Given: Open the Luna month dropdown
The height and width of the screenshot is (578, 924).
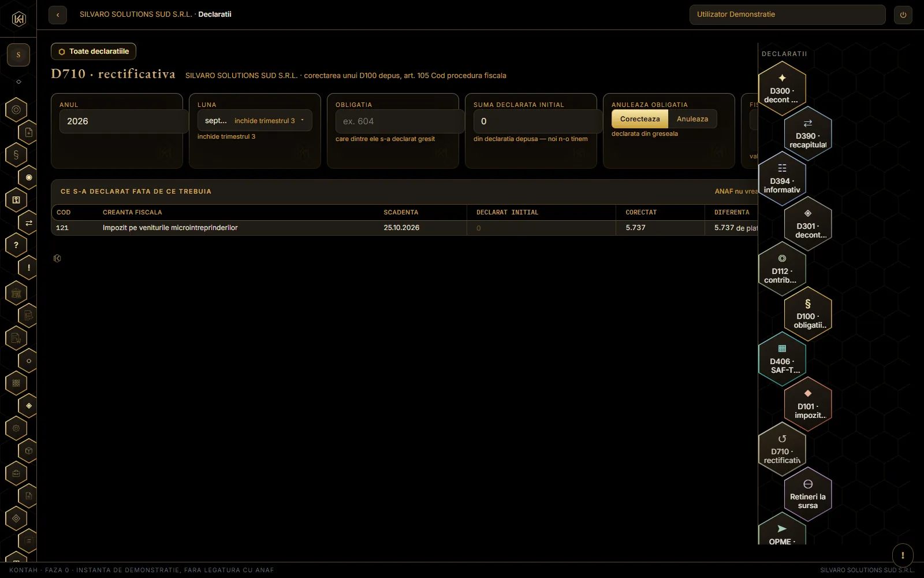Looking at the screenshot, I should click(255, 121).
